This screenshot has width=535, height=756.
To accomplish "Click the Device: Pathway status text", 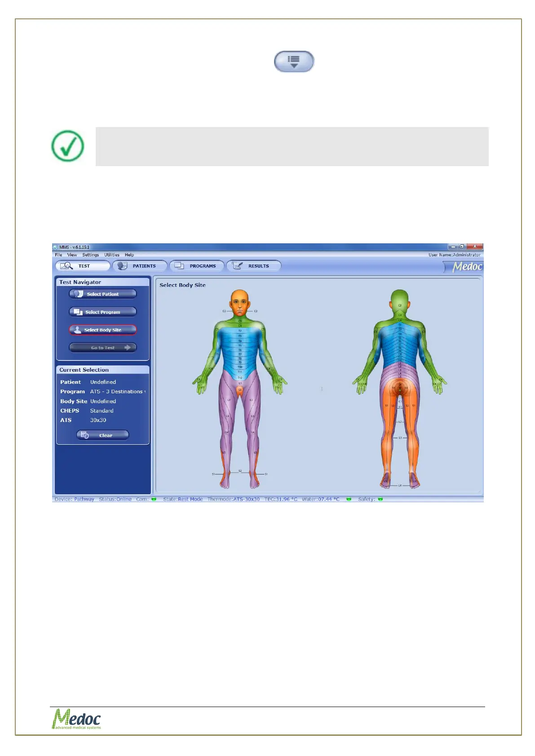I will pos(75,499).
